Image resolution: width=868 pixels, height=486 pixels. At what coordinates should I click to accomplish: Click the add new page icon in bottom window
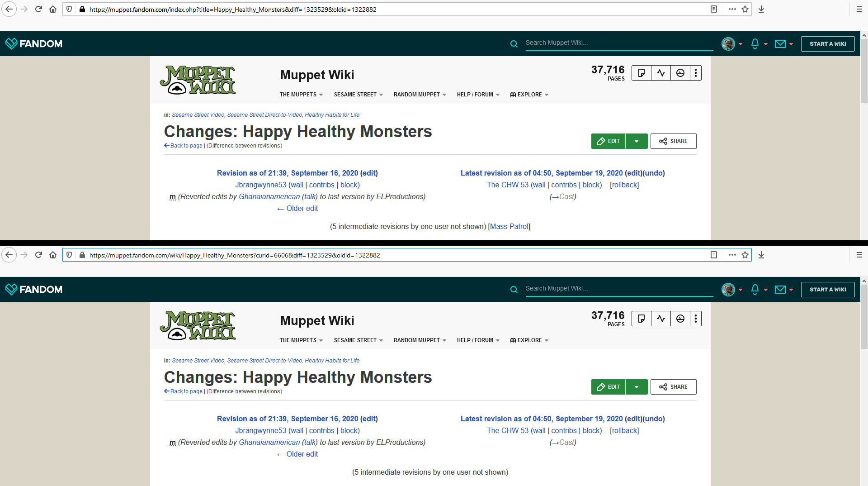[642, 319]
